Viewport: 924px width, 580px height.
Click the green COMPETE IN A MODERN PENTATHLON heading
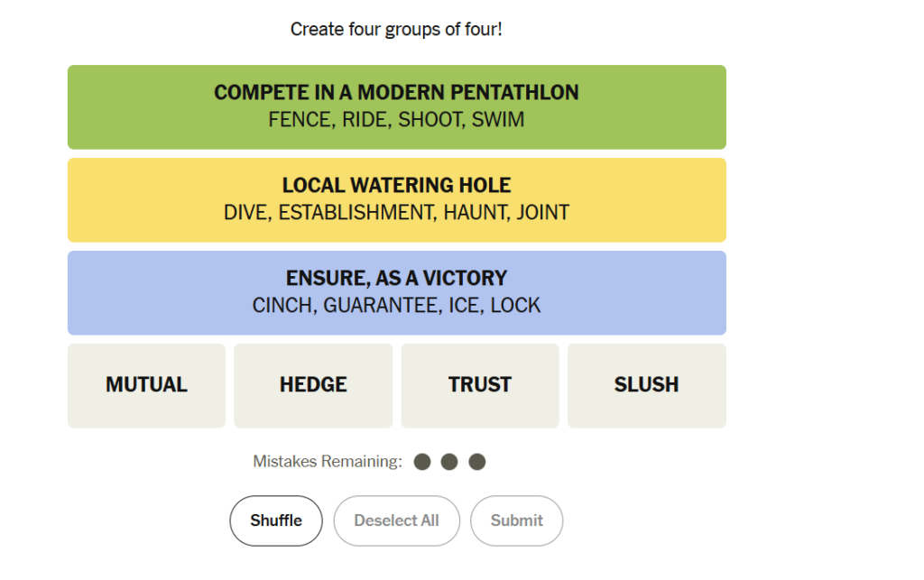click(x=397, y=92)
